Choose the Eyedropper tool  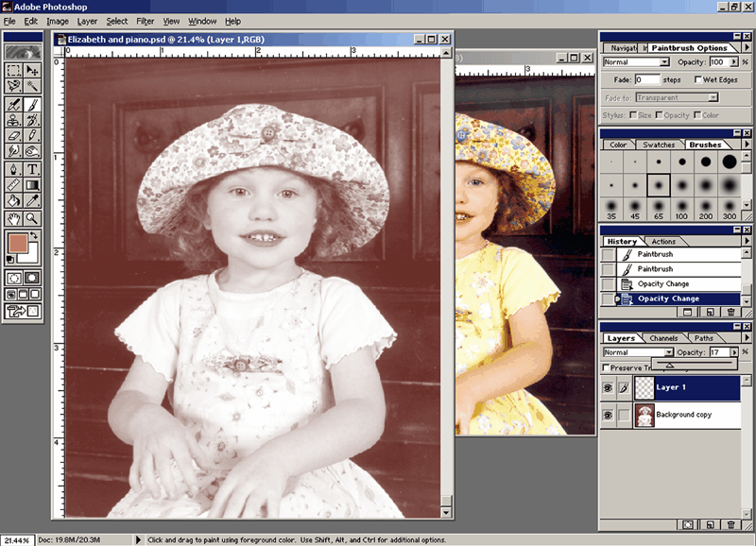[32, 200]
